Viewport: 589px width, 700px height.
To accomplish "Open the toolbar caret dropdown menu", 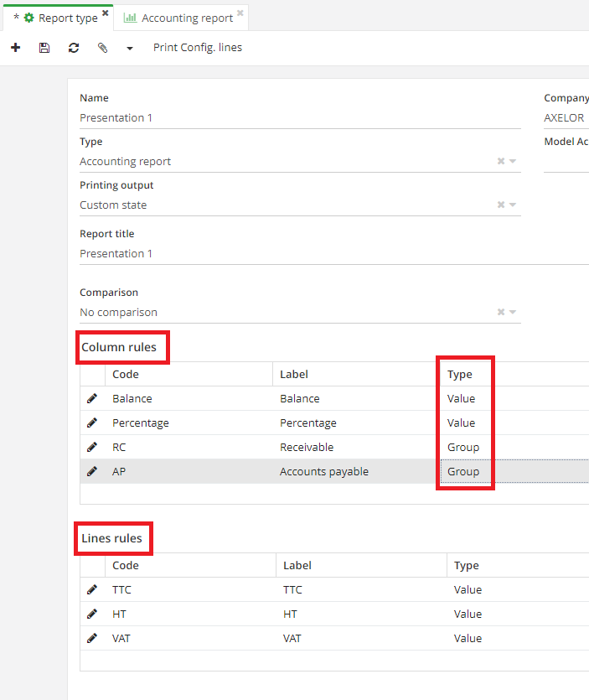I will click(x=130, y=49).
